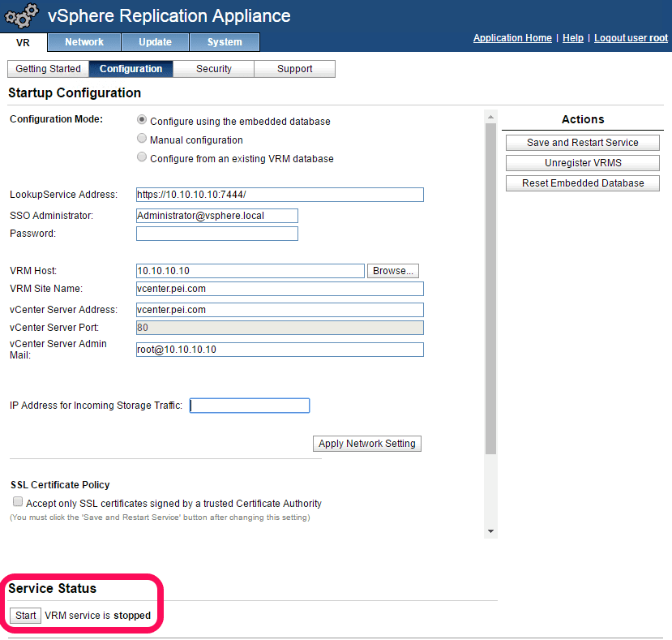The height and width of the screenshot is (640, 672).
Task: Click the 'VRM service is stopped' status text
Action: tap(98, 615)
